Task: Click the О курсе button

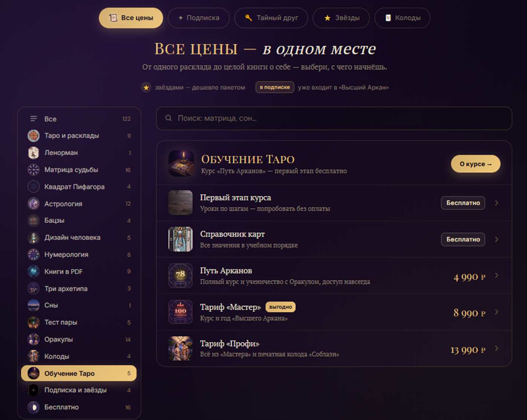Action: point(476,164)
